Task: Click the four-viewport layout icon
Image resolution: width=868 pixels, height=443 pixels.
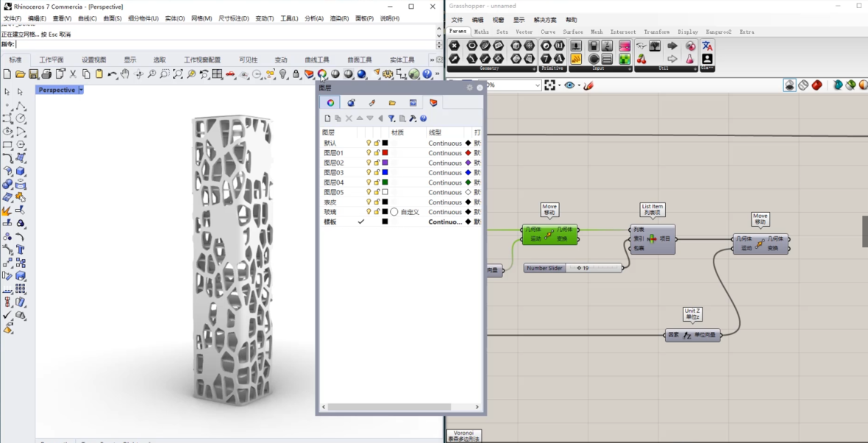Action: pyautogui.click(x=217, y=74)
